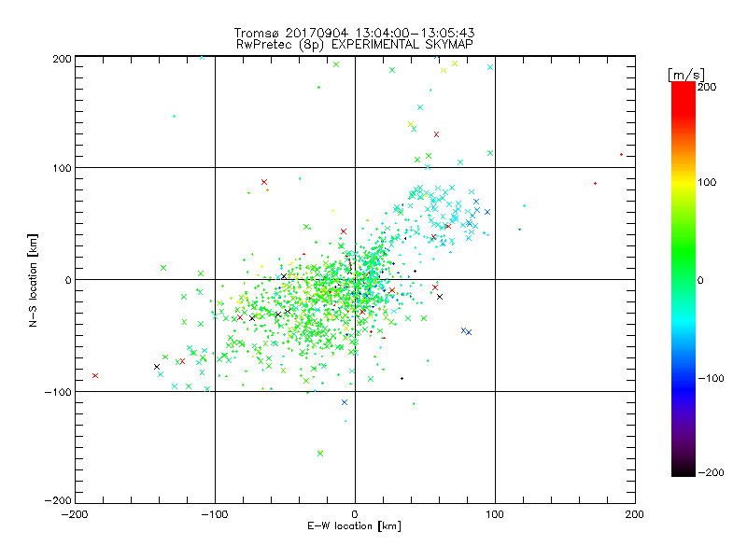The width and height of the screenshot is (747, 560).
Task: Click the y-axis tick label '100'
Action: pos(62,168)
